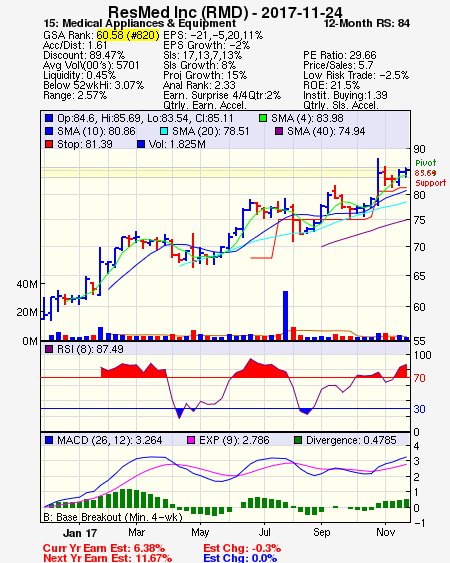Click the Stop: 81.39 readout
450x563 pixels.
pos(85,144)
